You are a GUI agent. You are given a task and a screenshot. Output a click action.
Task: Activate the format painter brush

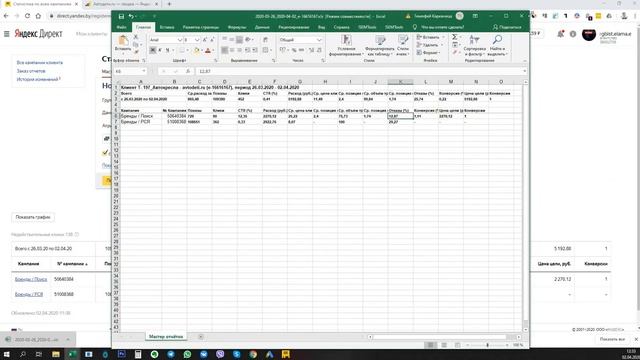pyautogui.click(x=136, y=51)
